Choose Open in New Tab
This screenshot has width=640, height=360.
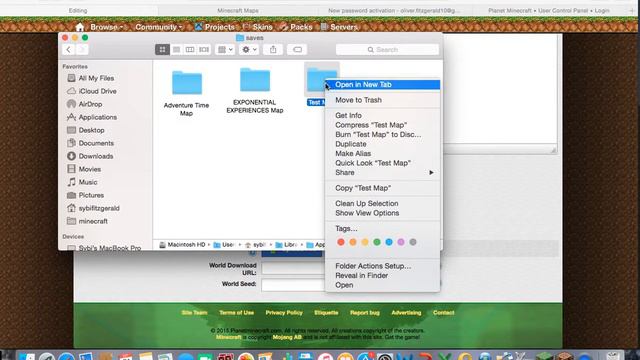point(382,84)
